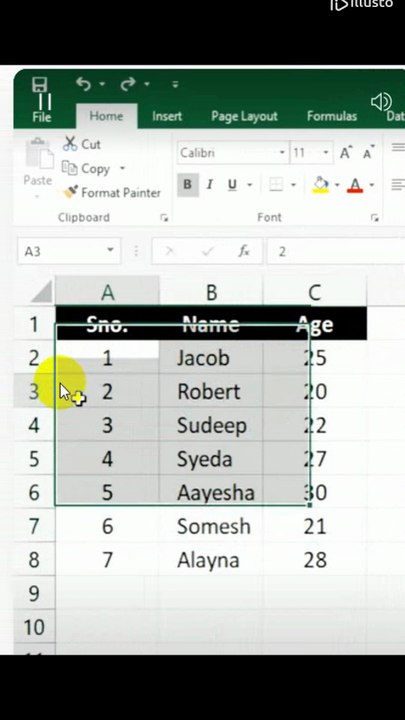This screenshot has height=720, width=405.
Task: Click the cell containing Sudeep
Action: click(211, 425)
